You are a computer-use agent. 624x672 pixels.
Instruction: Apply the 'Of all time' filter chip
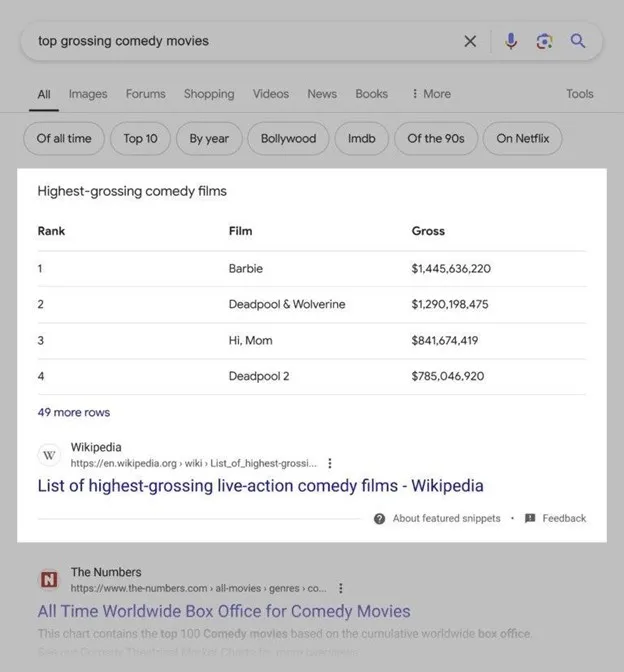[x=64, y=138]
